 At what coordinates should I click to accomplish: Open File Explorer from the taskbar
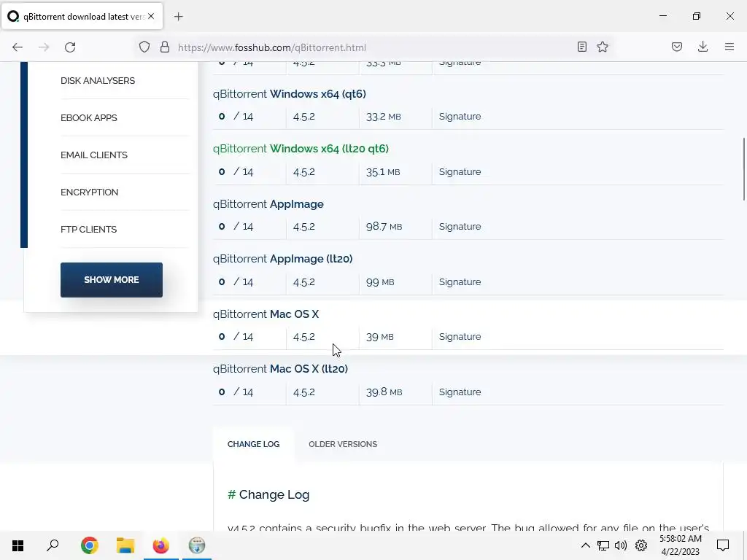(125, 545)
